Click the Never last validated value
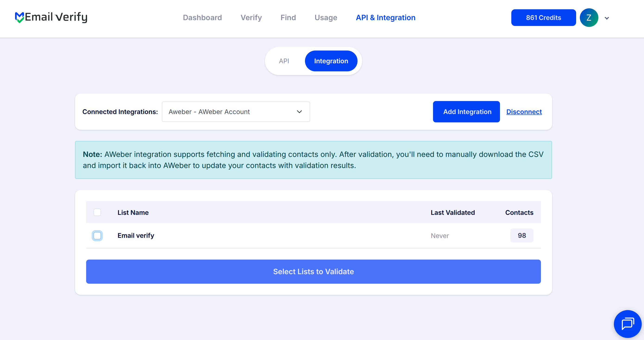The image size is (644, 340). (440, 236)
